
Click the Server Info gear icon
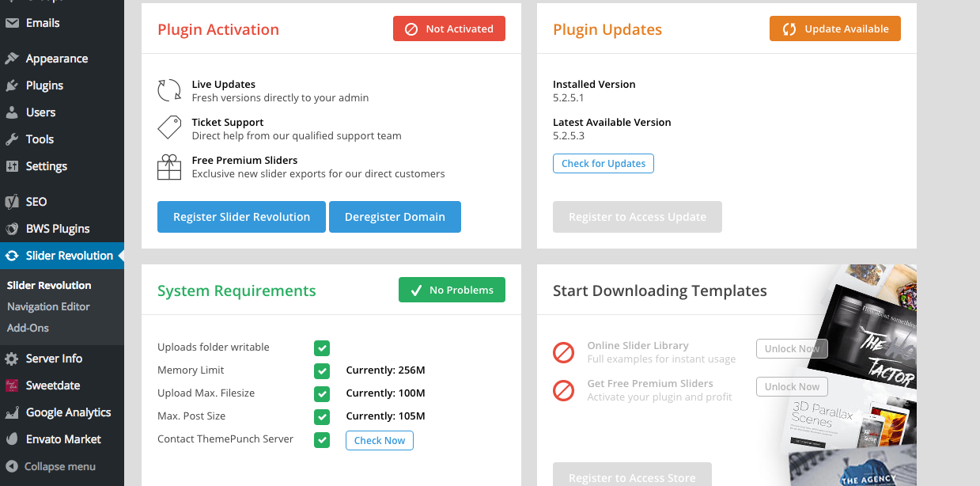click(12, 359)
